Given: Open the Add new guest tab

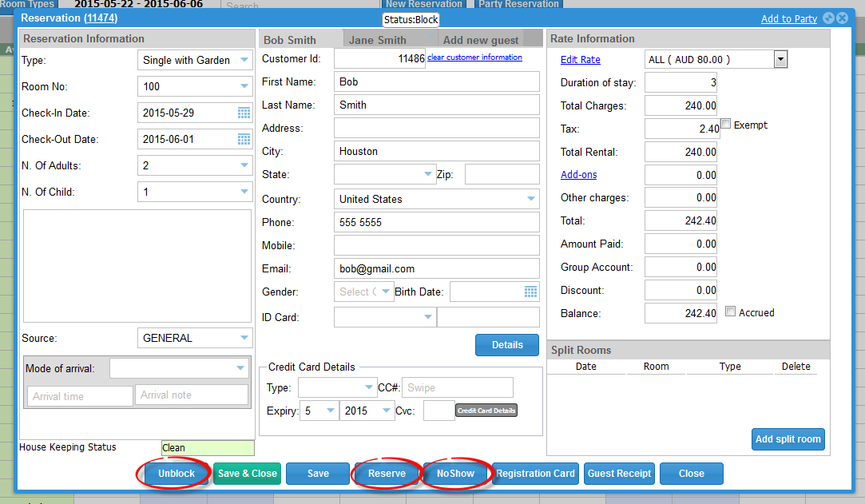Looking at the screenshot, I should click(481, 40).
